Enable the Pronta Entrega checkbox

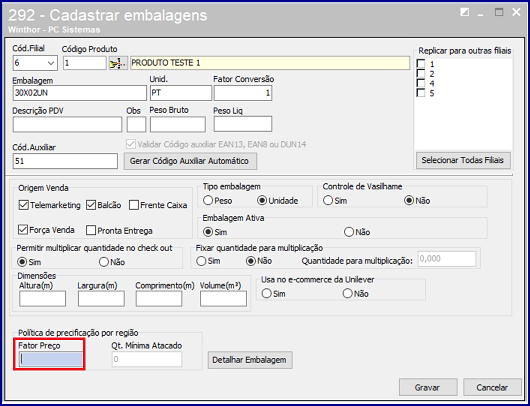[x=91, y=230]
